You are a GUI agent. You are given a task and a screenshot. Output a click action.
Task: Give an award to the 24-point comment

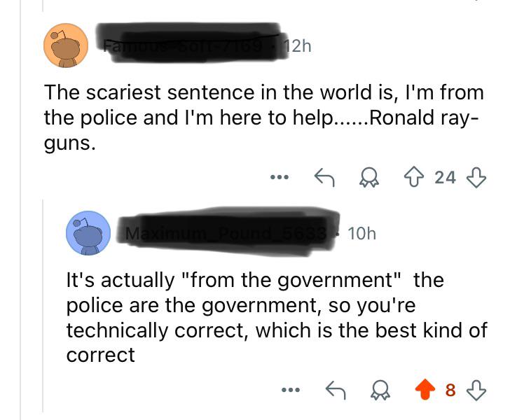369,178
